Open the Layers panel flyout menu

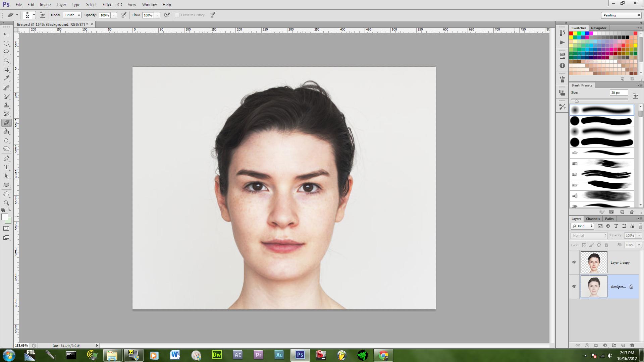click(639, 219)
